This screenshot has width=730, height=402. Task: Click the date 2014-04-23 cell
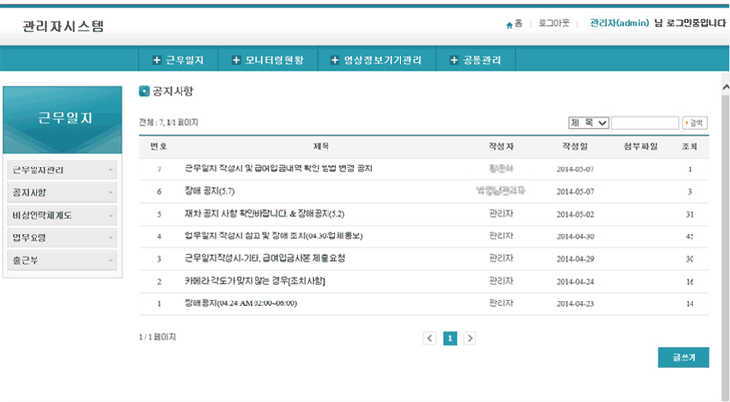[575, 304]
